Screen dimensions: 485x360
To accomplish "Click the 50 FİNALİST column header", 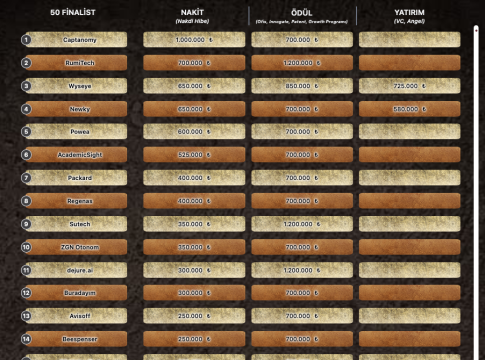I will [x=73, y=12].
